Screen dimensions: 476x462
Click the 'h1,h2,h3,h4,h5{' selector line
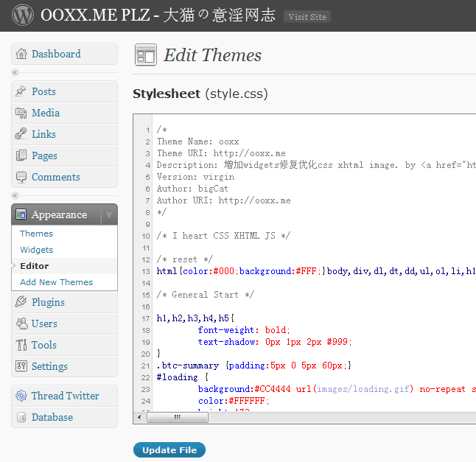195,318
